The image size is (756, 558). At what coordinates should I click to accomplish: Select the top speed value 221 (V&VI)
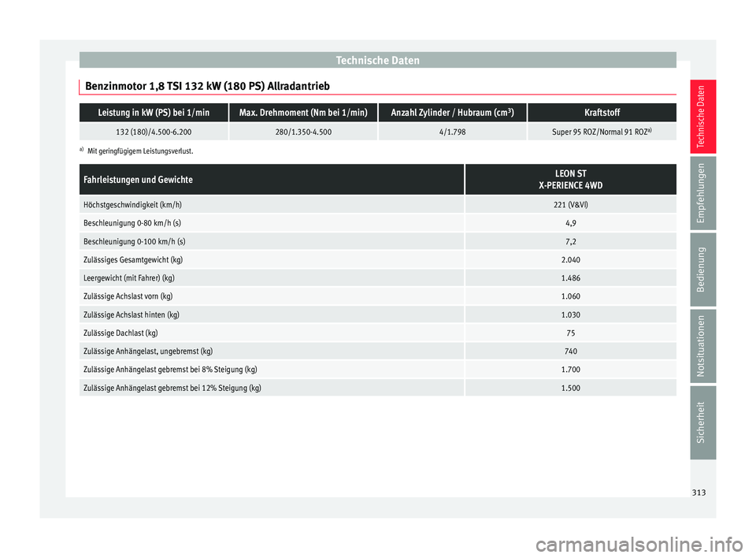[571, 205]
